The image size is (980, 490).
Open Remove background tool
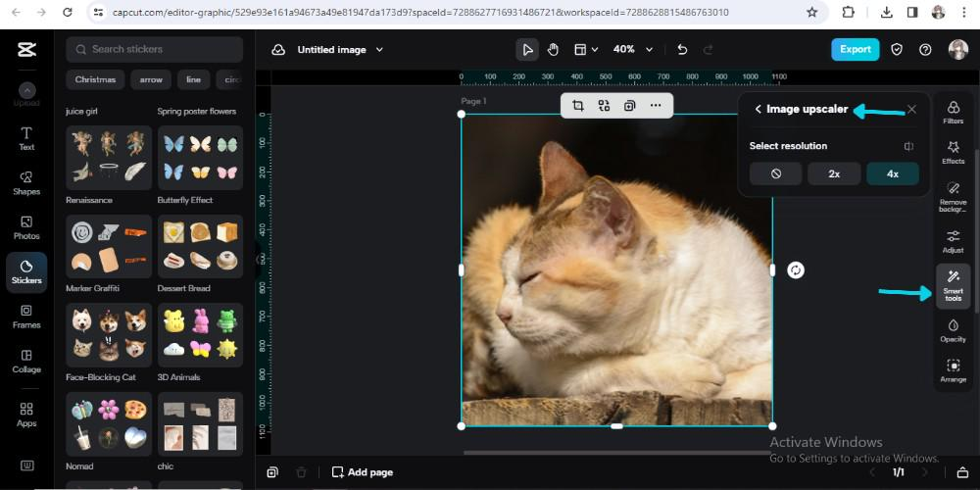coord(954,196)
